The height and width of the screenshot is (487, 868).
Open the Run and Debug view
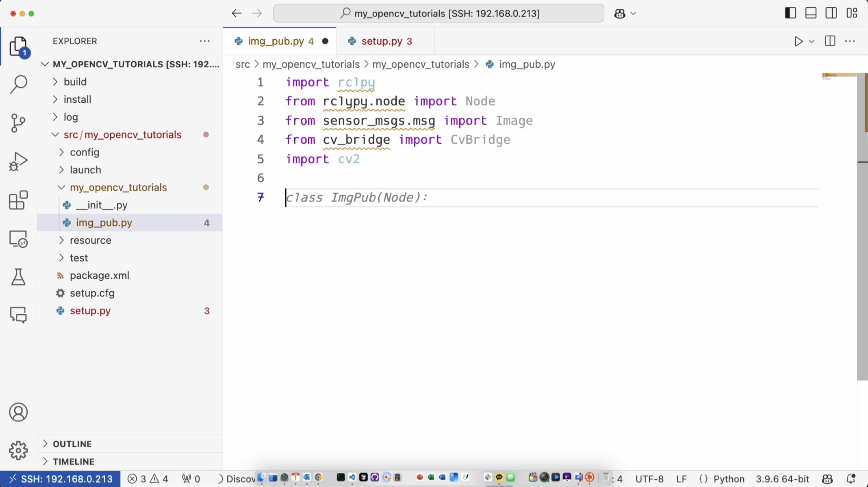[x=18, y=161]
